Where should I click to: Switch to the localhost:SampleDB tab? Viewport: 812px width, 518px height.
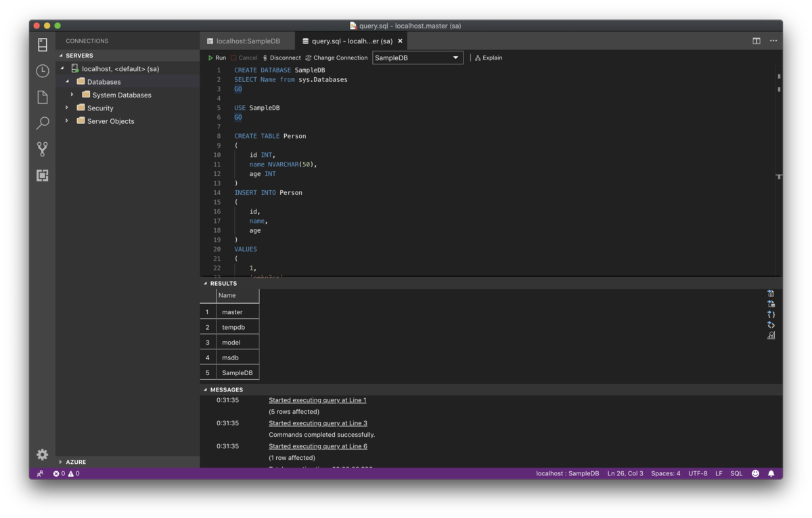point(247,41)
